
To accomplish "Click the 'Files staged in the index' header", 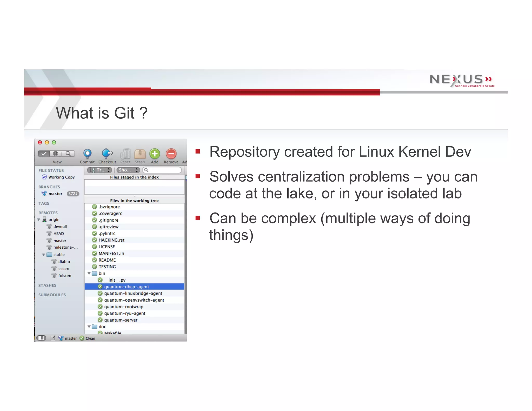I will tap(134, 177).
